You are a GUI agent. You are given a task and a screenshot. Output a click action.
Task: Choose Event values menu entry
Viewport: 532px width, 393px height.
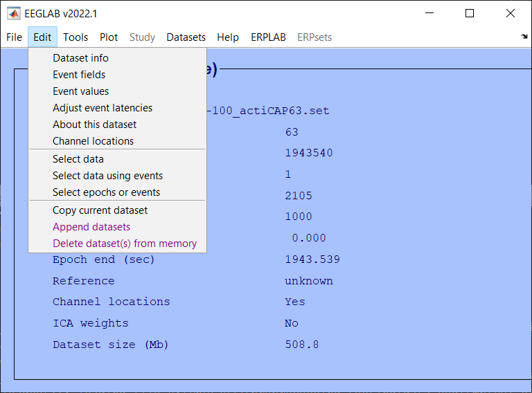[x=80, y=91]
